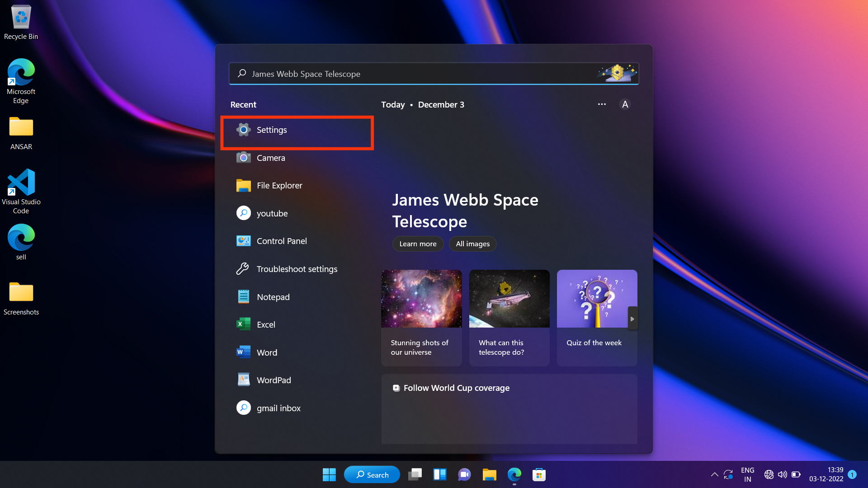This screenshot has width=868, height=488.
Task: Switch ENG IN input language
Action: point(748,474)
